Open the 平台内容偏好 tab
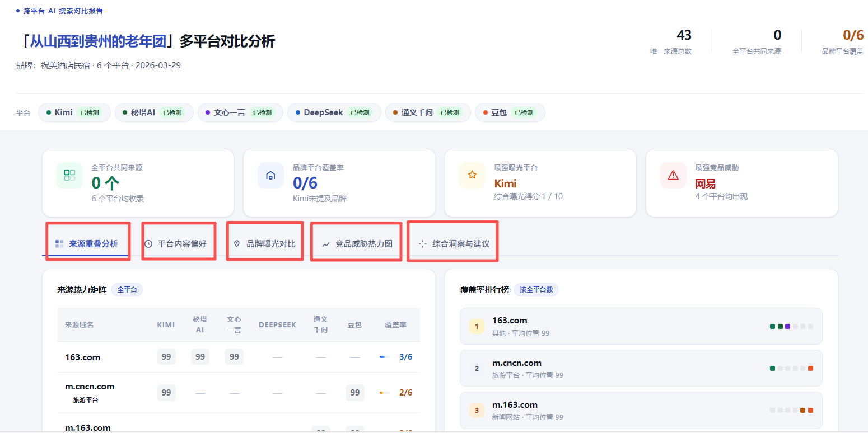Image resolution: width=868 pixels, height=433 pixels. tap(176, 244)
